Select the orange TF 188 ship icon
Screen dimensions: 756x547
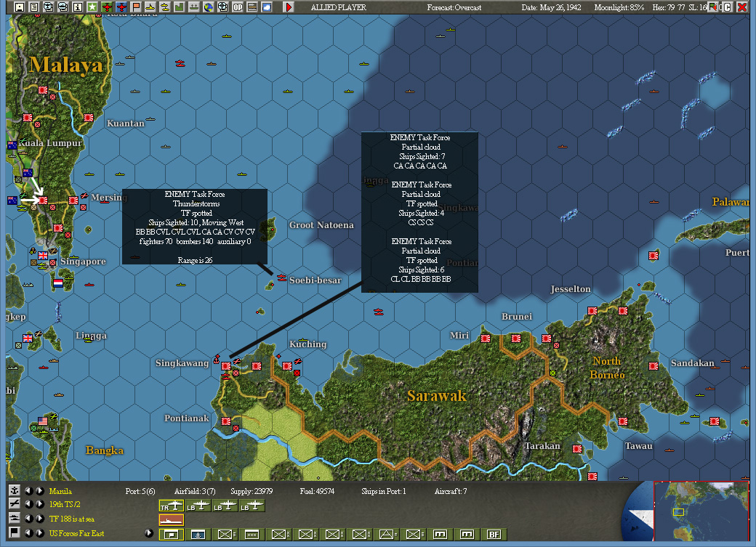172,520
